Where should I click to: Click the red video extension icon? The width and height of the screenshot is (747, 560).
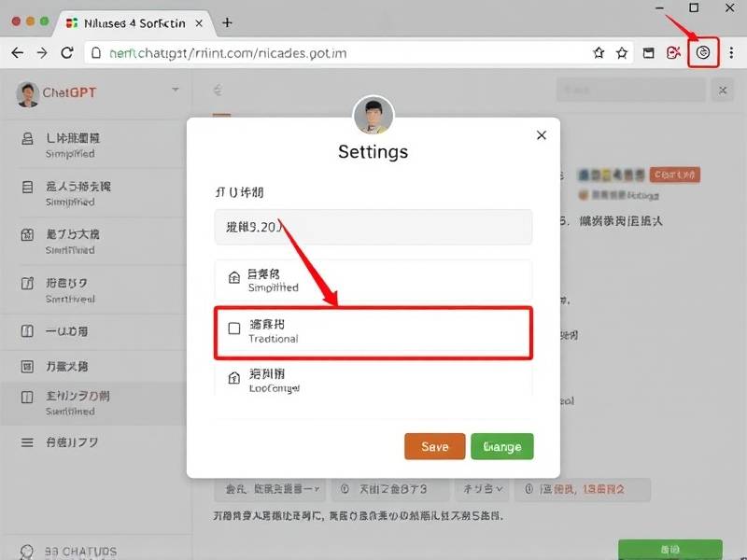pyautogui.click(x=673, y=53)
